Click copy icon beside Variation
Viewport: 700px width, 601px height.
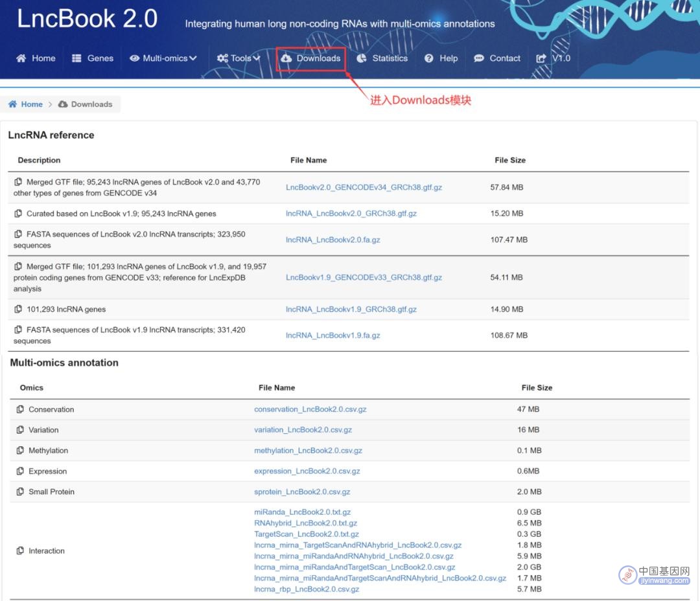20,430
